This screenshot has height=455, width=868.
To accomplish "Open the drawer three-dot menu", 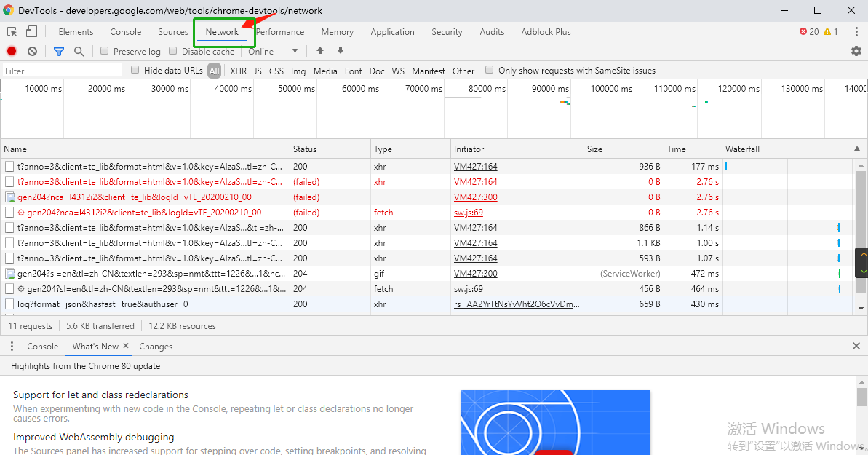I will coord(11,346).
